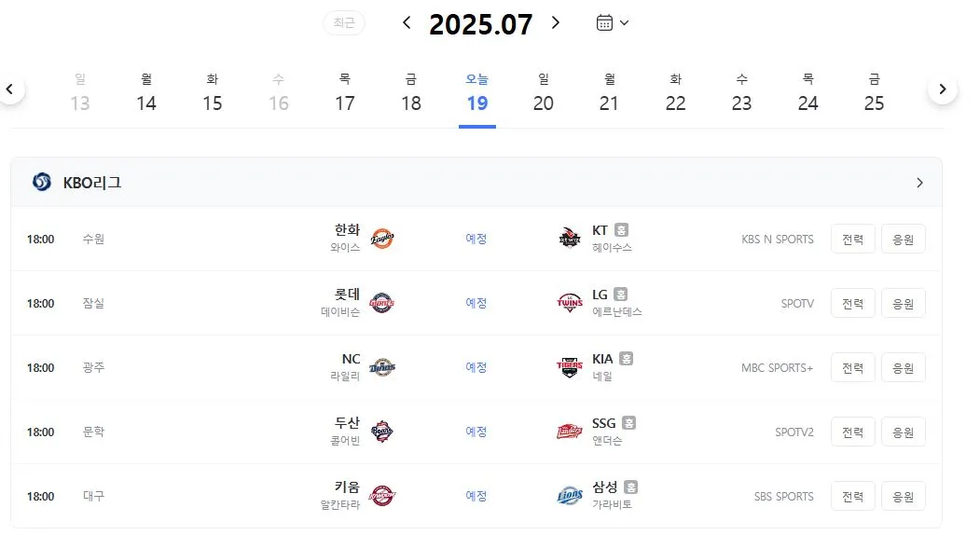Click the Hanwha Eagles team logo
The width and height of the screenshot is (980, 535).
pyautogui.click(x=382, y=238)
